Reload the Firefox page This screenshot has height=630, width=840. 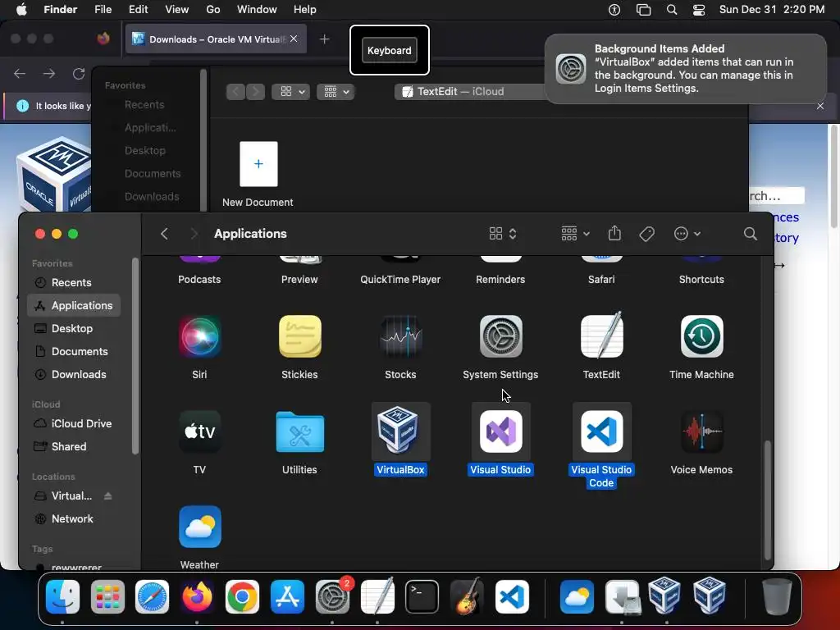[x=79, y=73]
